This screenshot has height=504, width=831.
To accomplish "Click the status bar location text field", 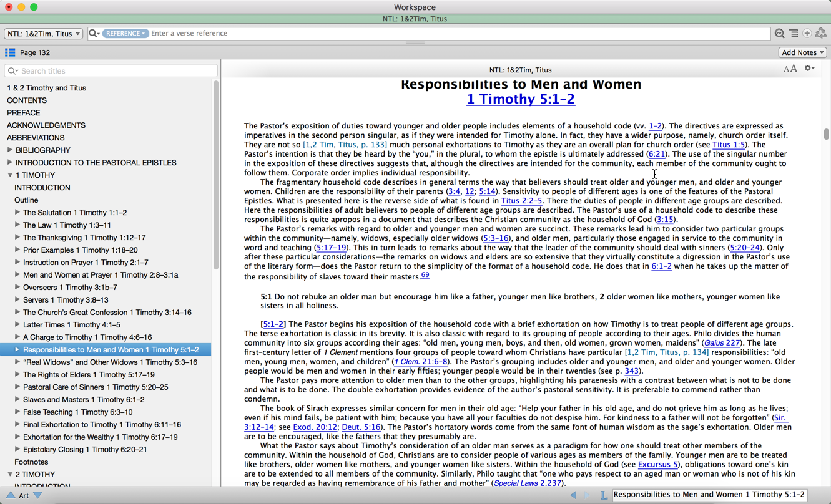I will [x=709, y=495].
